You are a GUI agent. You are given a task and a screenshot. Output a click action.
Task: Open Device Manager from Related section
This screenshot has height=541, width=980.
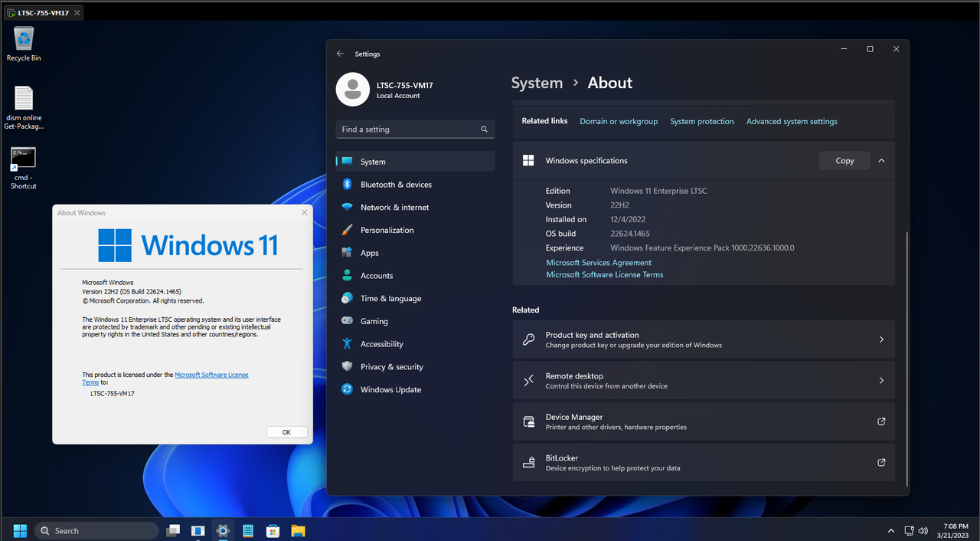click(x=704, y=421)
